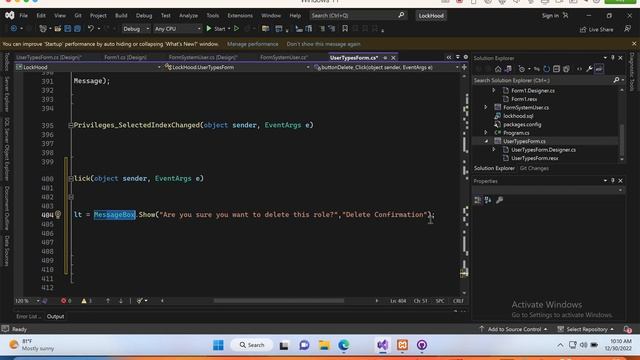Click Sign in at top right

[x=555, y=16]
